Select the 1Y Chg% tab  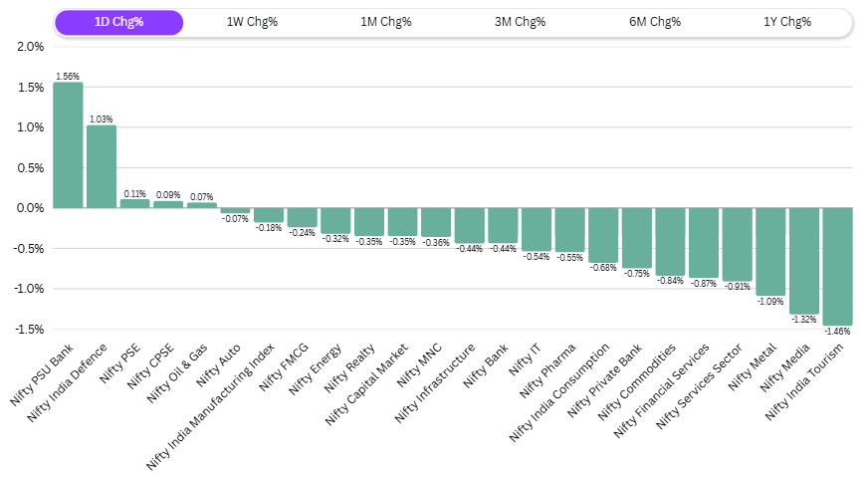click(x=786, y=22)
